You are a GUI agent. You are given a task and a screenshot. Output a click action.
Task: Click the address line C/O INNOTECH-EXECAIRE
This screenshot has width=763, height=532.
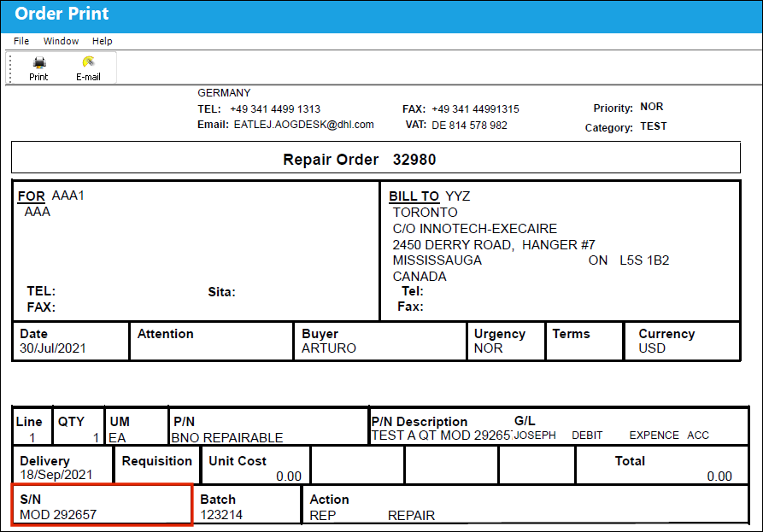tap(474, 229)
